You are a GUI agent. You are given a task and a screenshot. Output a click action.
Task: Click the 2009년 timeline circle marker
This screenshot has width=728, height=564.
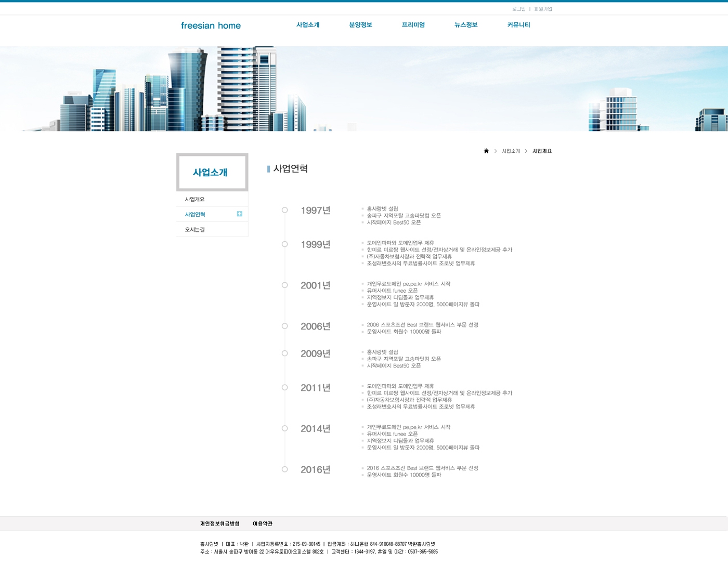[x=284, y=353]
